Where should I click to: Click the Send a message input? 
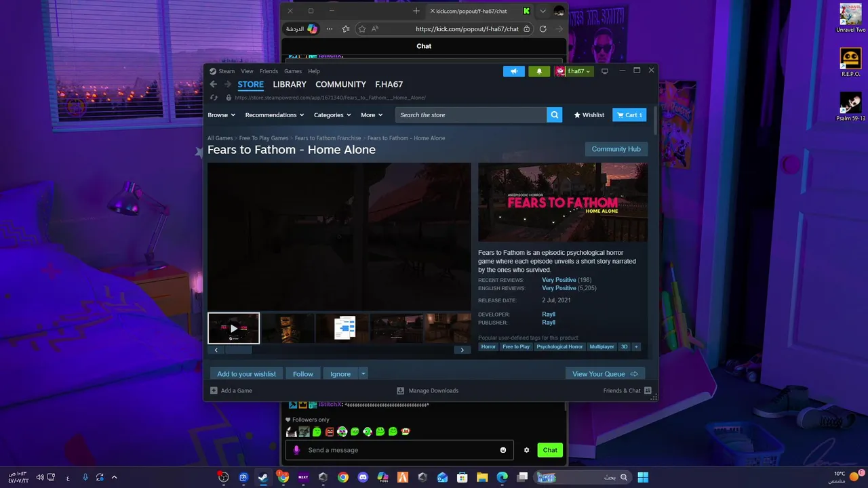[x=400, y=450]
